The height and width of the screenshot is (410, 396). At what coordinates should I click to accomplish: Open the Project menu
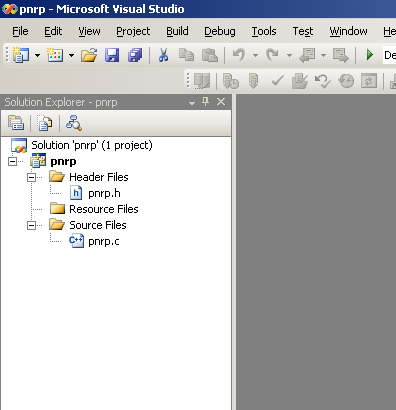pos(133,31)
